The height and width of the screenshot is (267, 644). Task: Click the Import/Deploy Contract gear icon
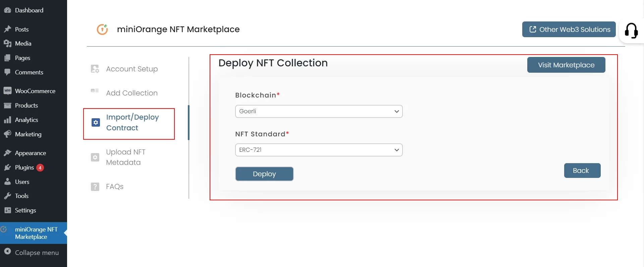pos(96,122)
